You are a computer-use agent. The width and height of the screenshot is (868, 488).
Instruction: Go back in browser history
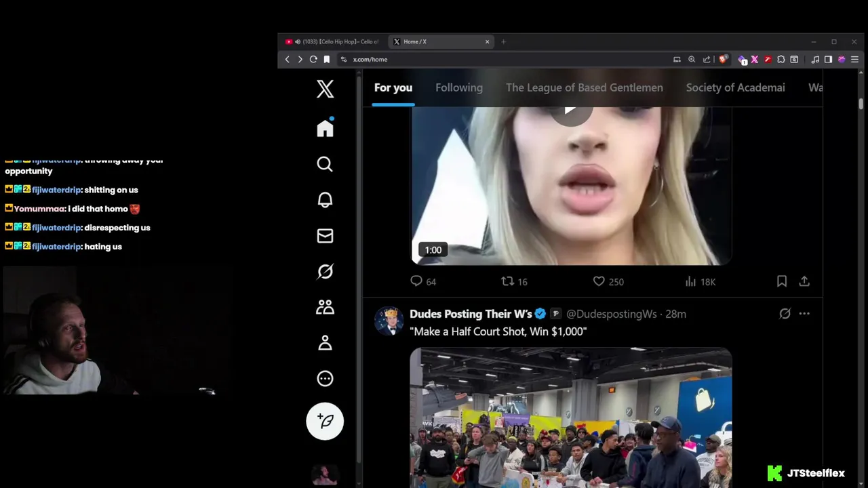287,60
